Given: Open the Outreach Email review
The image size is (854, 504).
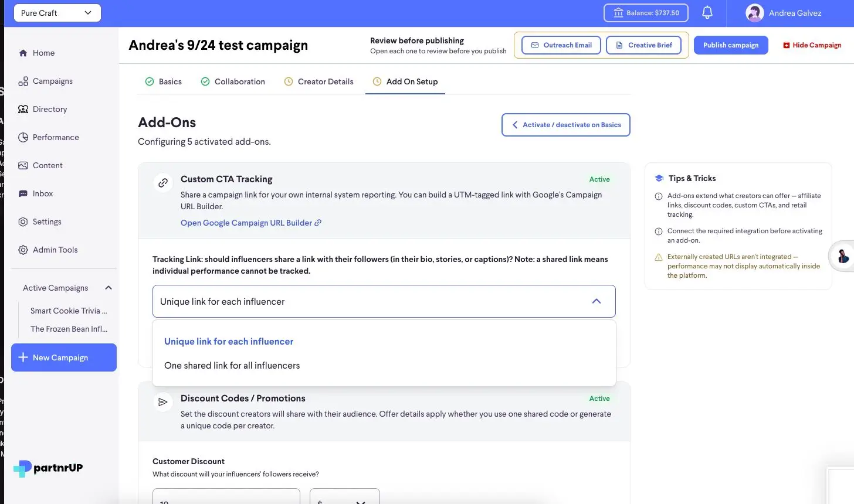Looking at the screenshot, I should (x=561, y=45).
